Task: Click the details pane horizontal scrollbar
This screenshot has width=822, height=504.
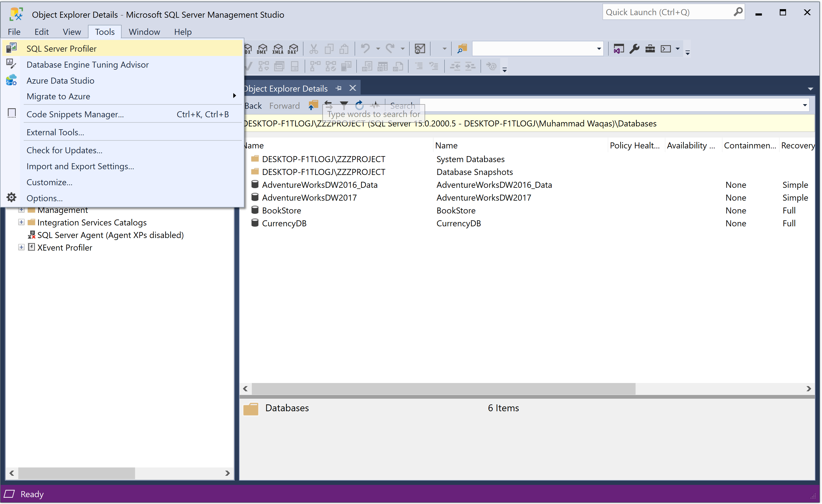Action: (x=443, y=389)
